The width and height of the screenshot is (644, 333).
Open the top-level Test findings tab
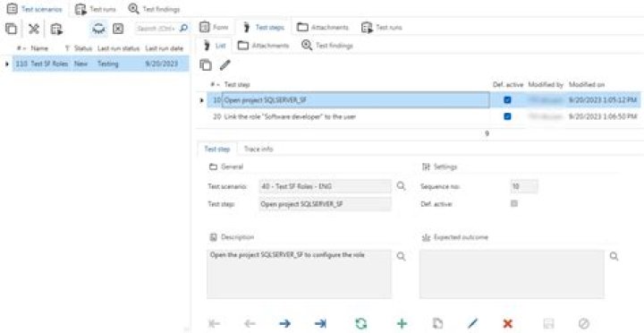[x=154, y=9]
